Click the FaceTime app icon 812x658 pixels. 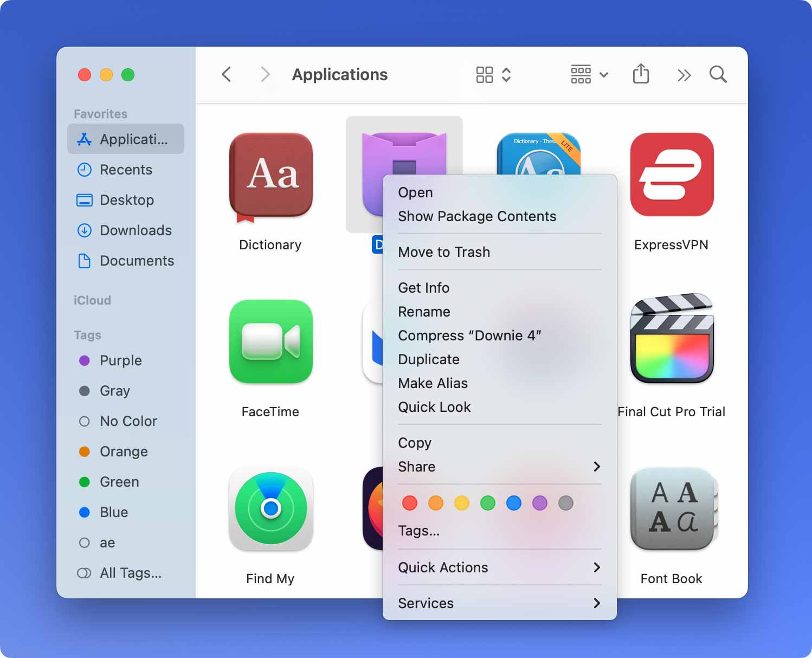click(270, 341)
